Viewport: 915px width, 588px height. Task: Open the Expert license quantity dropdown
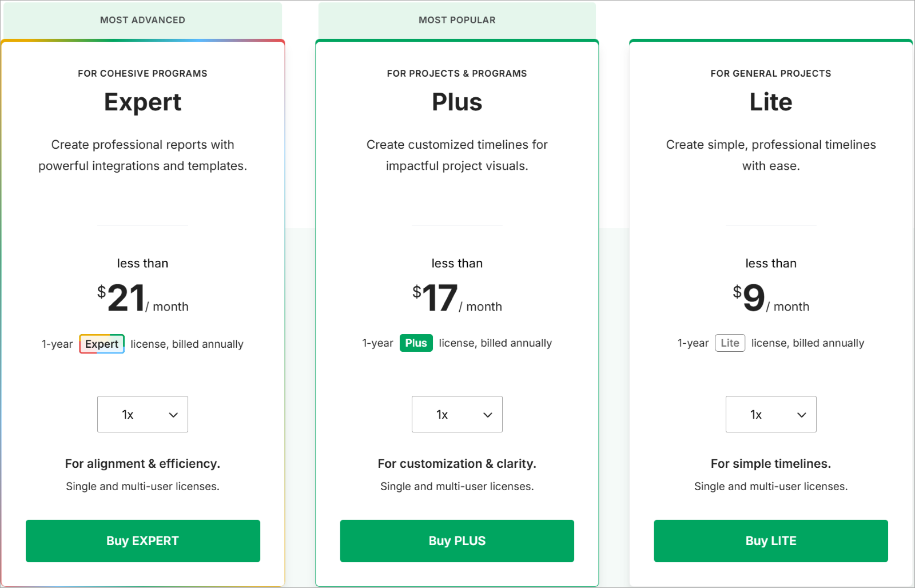[142, 414]
